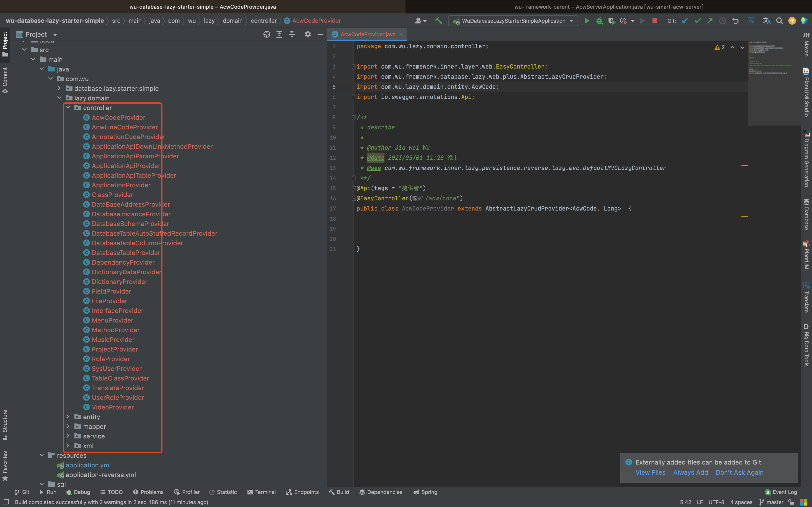Stop the running application with red square
Screen dimensions: 812x507
(x=654, y=21)
